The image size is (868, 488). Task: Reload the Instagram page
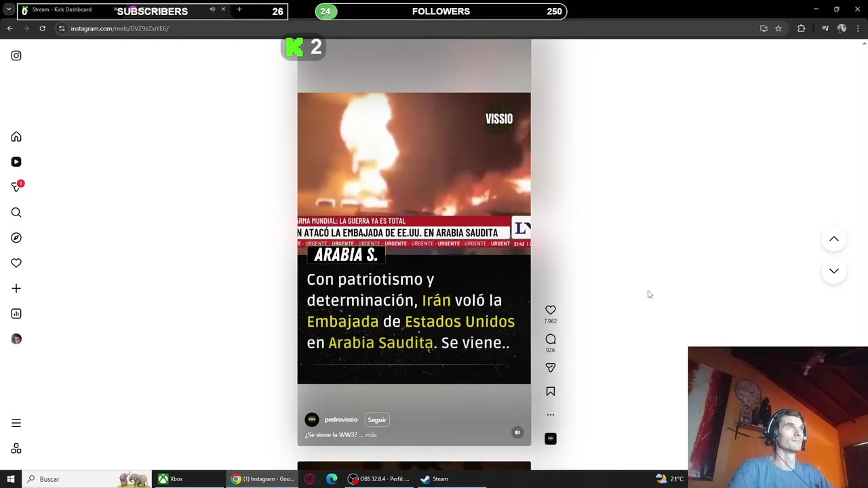pyautogui.click(x=42, y=28)
